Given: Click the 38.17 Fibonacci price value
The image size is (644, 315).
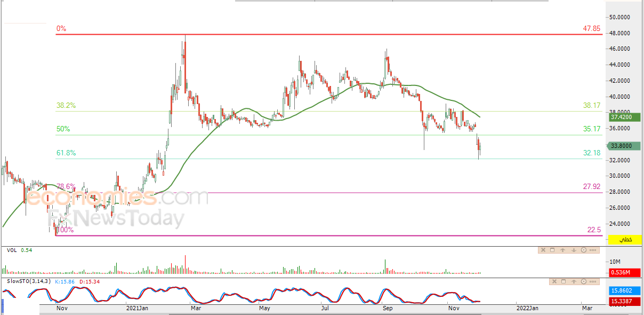Looking at the screenshot, I should (592, 106).
